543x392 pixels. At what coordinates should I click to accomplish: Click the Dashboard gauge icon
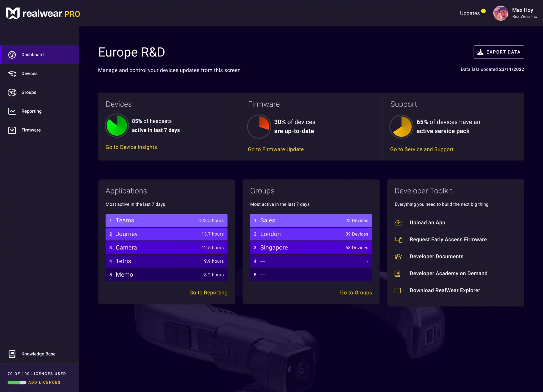click(x=12, y=55)
